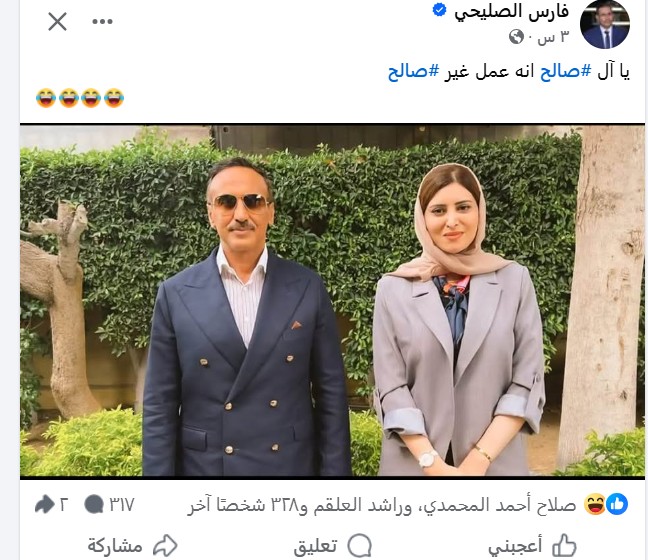Viewport: 648px width, 560px height.
Task: Close the post with the X icon
Action: coord(57,21)
